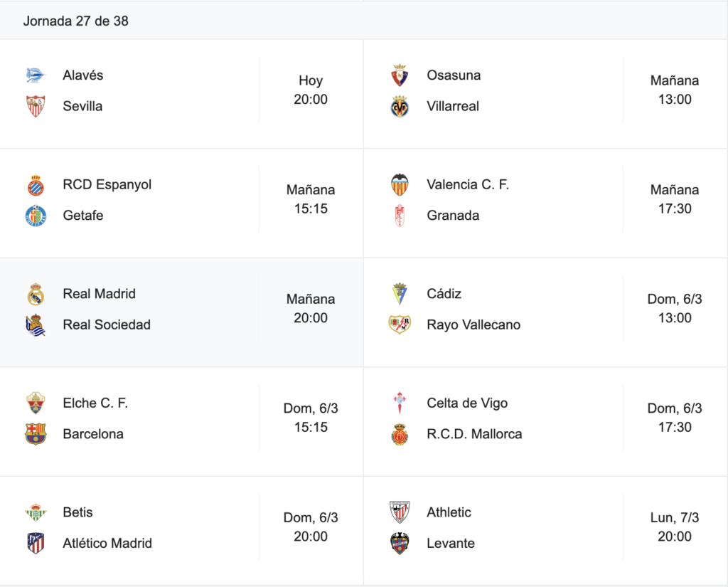
Task: Open the Betis versus Atlético Madrid kickoff time
Action: pos(311,527)
